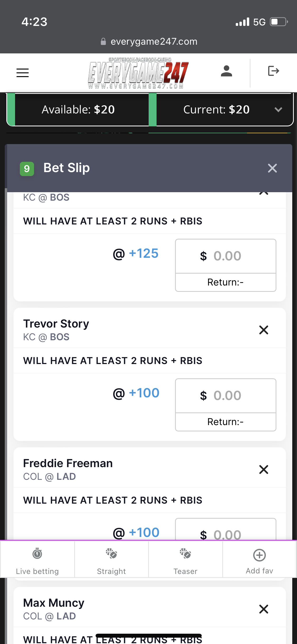
Task: Tap the logout icon in header
Action: [274, 71]
